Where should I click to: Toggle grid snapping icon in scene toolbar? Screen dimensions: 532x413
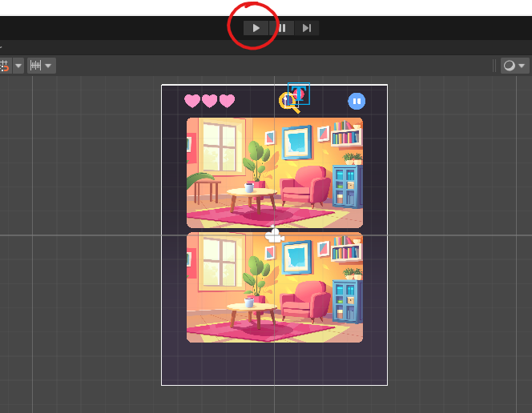[4, 66]
